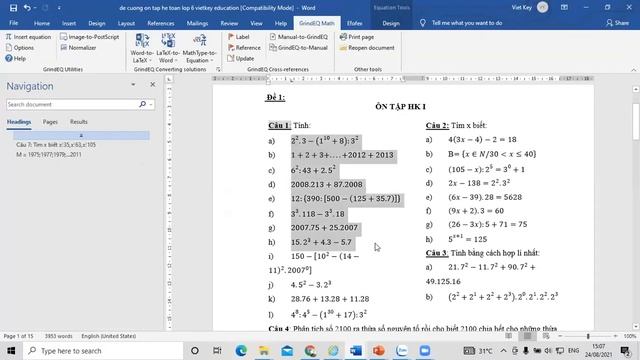
Task: Click Reopen document
Action: coord(367,48)
